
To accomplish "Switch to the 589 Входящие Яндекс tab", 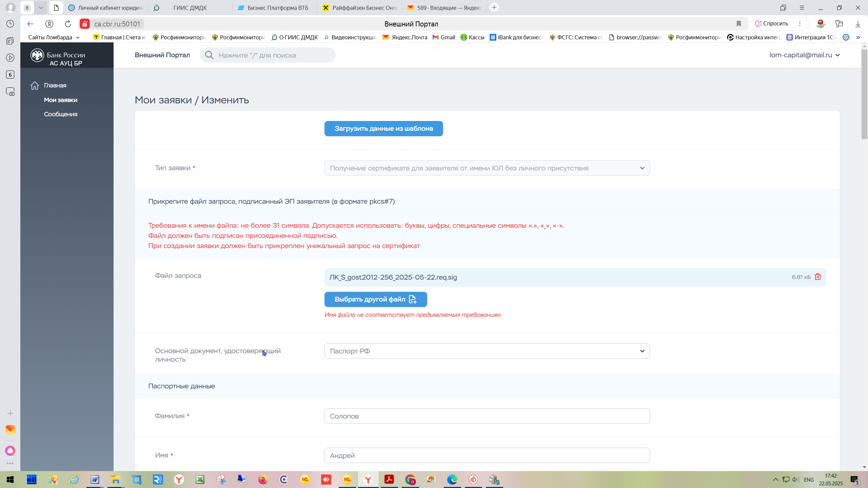I will pos(445,7).
